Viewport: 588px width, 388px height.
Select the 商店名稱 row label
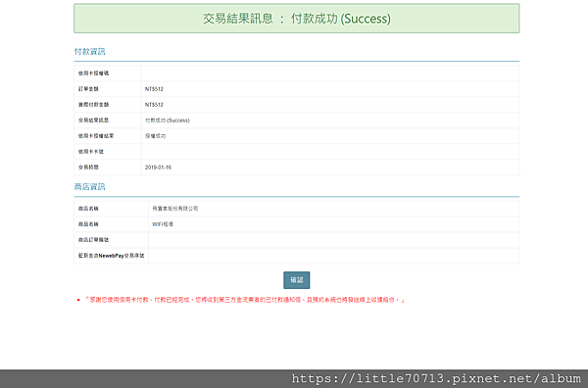[x=88, y=209]
